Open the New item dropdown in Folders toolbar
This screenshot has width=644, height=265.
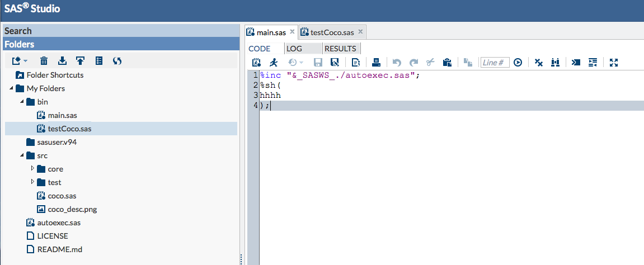20,61
